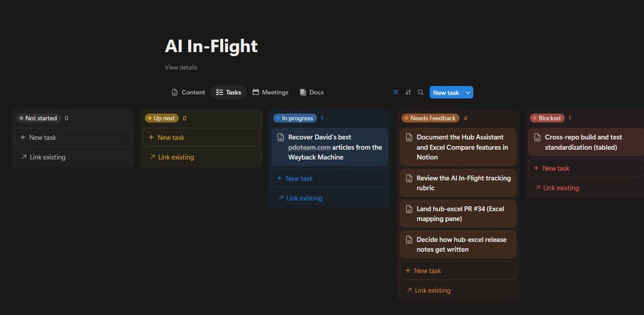644x315 pixels.
Task: Click the blue New task button
Action: coord(446,92)
